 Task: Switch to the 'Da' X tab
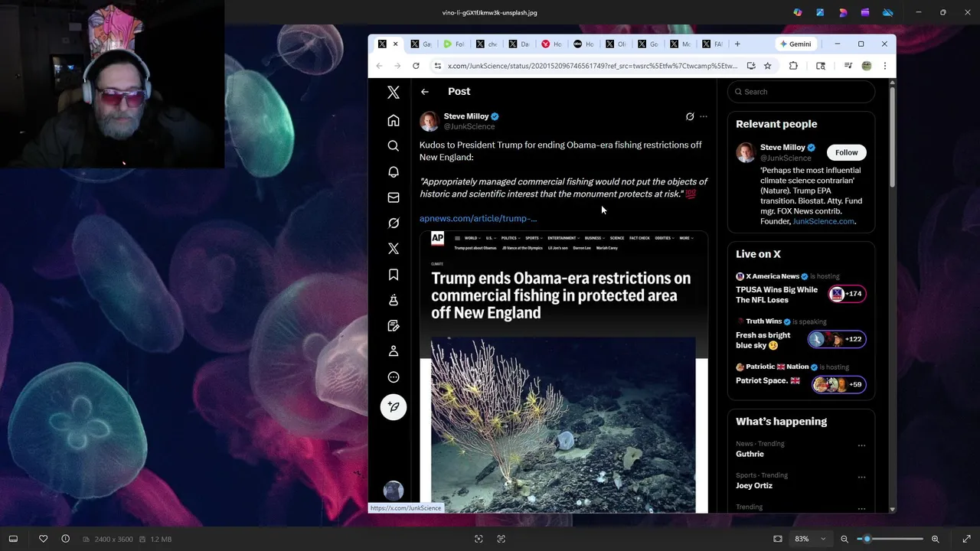pos(518,44)
